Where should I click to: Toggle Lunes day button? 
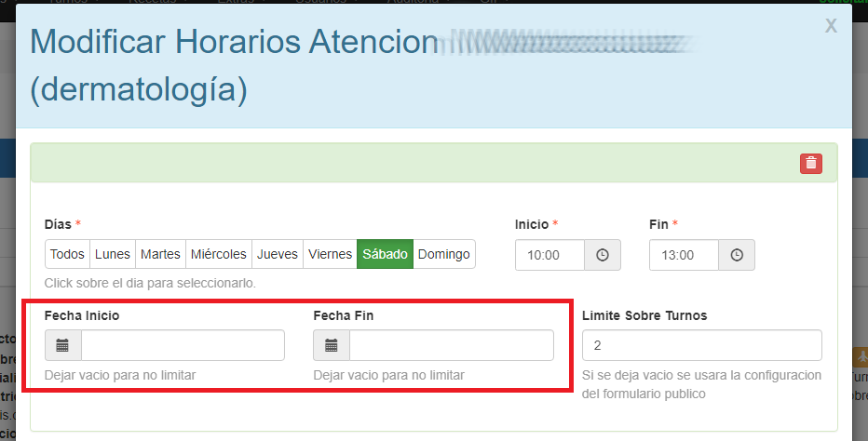113,254
